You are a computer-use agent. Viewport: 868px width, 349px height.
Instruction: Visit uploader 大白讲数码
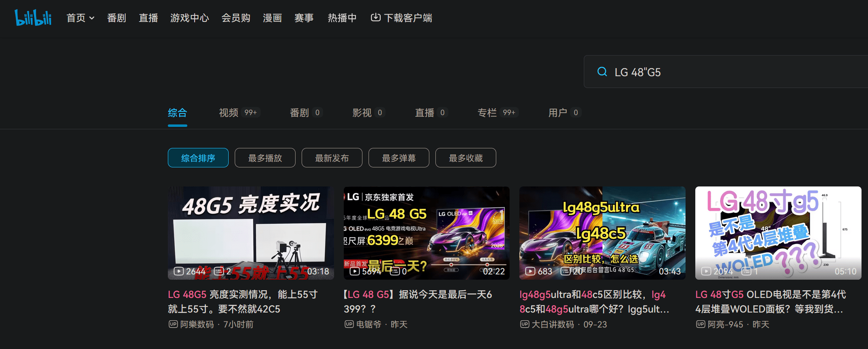point(553,324)
